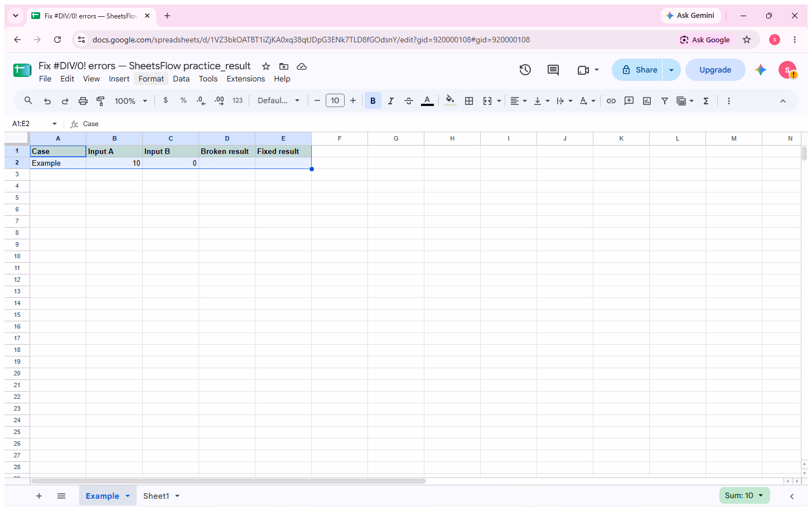Open the comments history panel
This screenshot has width=812, height=511.
(553, 70)
